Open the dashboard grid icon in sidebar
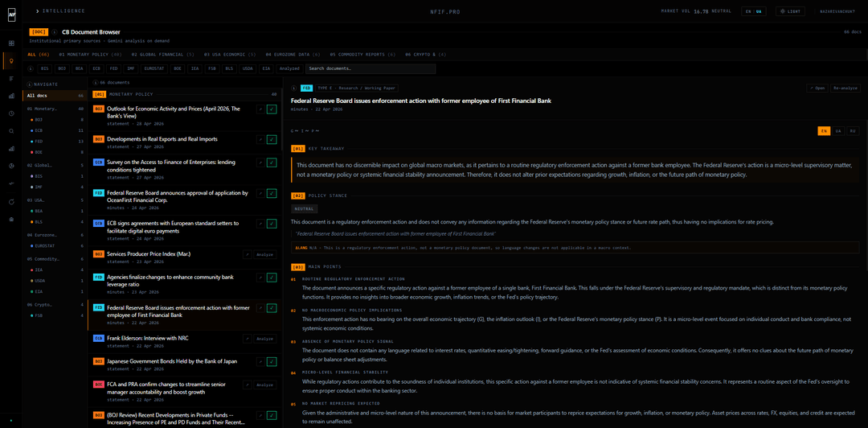The image size is (868, 428). (x=11, y=43)
